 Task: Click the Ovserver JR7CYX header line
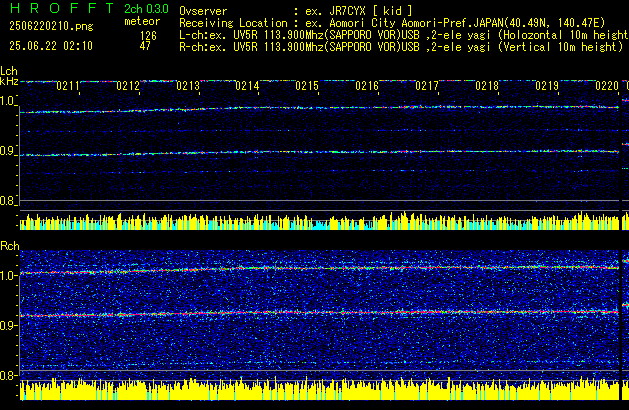click(x=296, y=11)
